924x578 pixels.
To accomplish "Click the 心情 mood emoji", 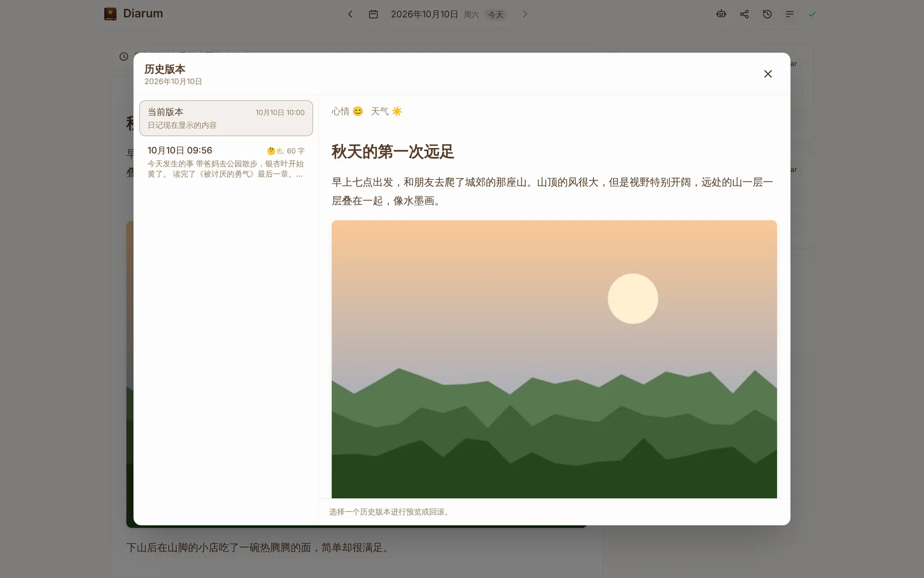I will click(358, 111).
